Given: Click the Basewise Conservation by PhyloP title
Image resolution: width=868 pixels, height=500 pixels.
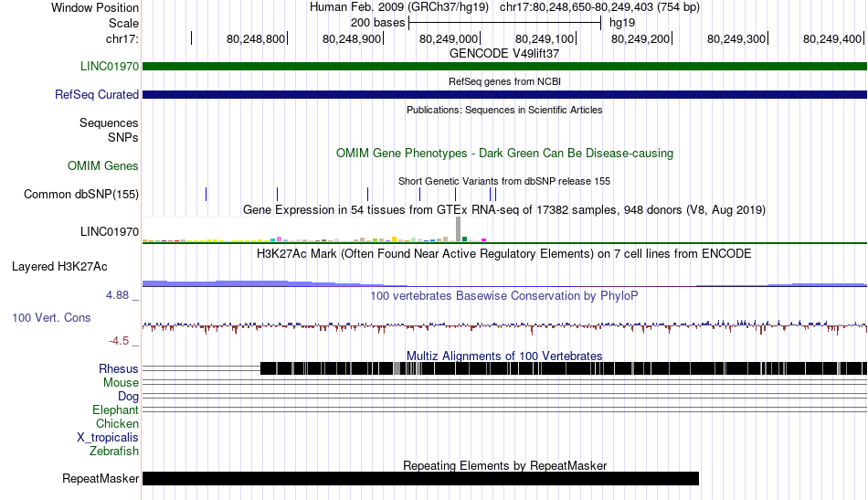Looking at the screenshot, I should (x=504, y=295).
